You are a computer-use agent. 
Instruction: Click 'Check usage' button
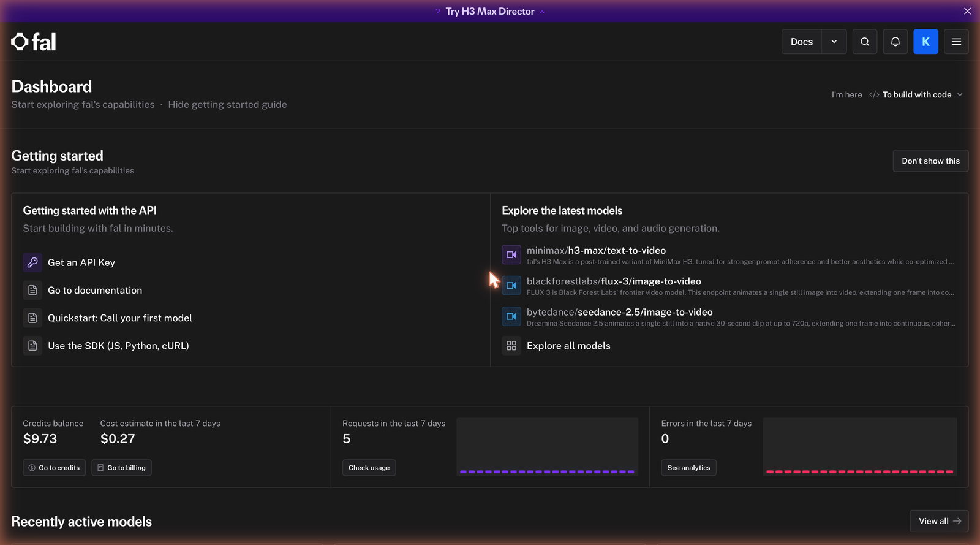coord(369,468)
